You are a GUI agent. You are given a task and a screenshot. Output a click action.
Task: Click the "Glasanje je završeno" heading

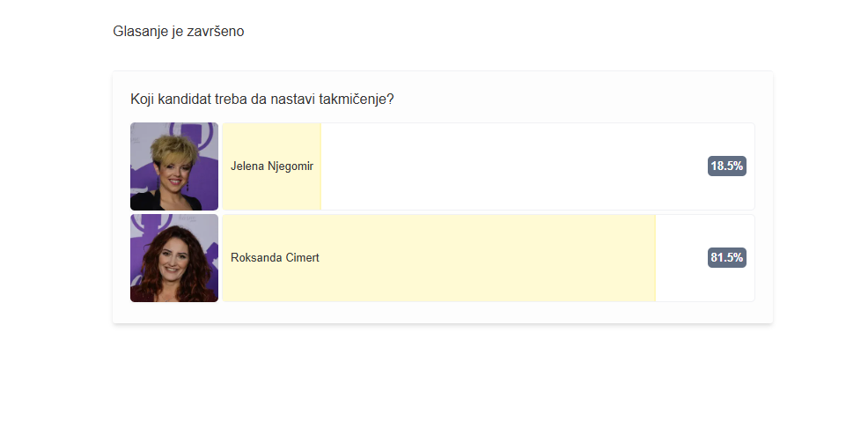pyautogui.click(x=178, y=32)
